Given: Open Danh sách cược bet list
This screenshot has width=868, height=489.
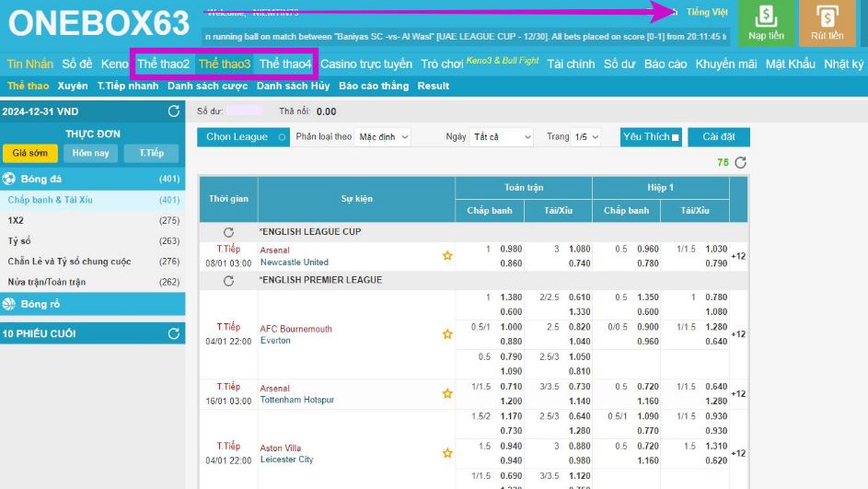Looking at the screenshot, I should 208,86.
